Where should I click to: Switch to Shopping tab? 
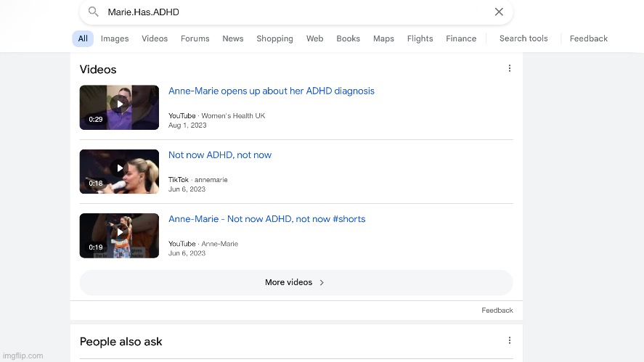pos(274,38)
